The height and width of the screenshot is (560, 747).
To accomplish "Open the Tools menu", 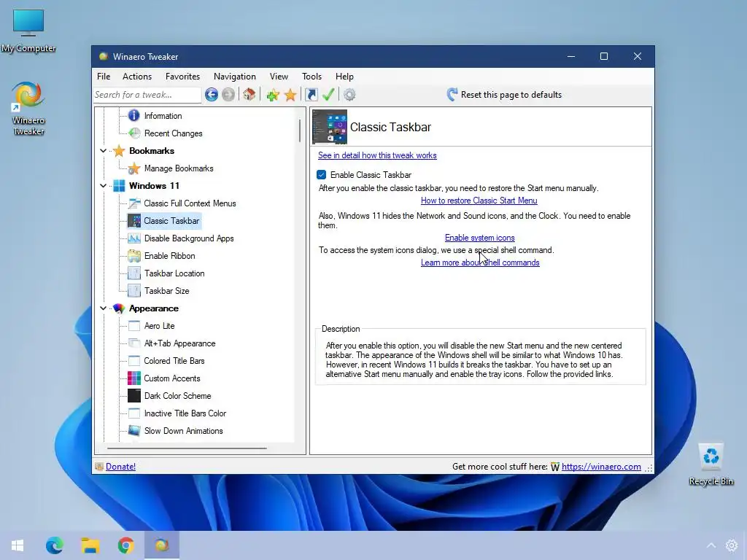I will 311,76.
